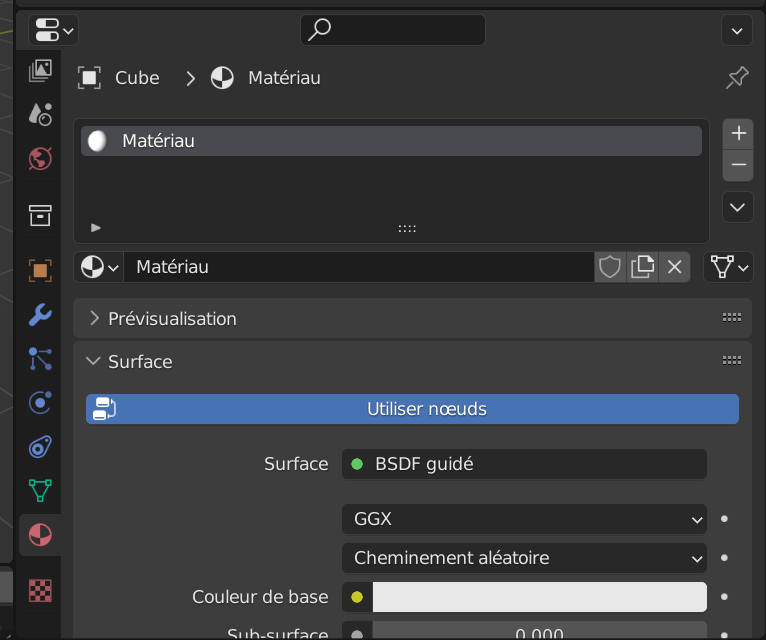Screen dimensions: 766x640
Task: Unlink Matériau with the X button
Action: tap(674, 267)
